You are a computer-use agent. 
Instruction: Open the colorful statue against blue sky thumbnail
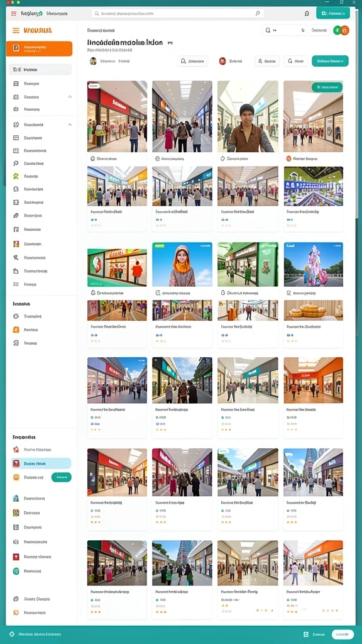tap(313, 265)
